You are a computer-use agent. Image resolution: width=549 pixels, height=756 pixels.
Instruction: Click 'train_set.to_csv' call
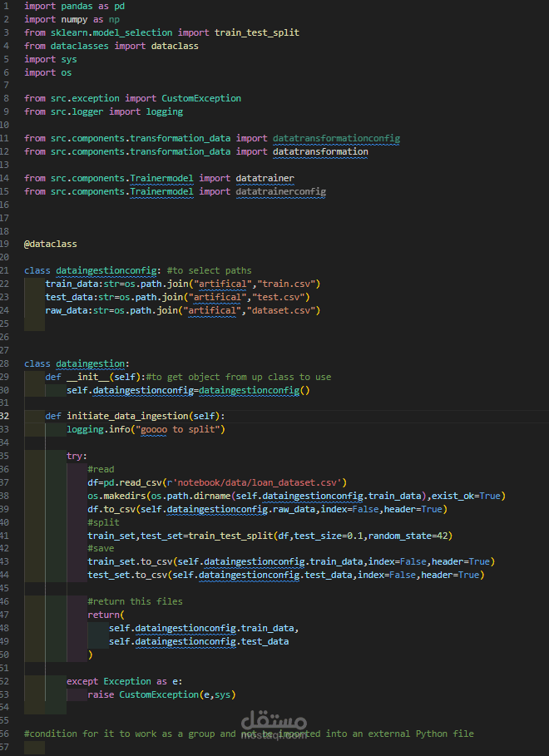(x=130, y=561)
